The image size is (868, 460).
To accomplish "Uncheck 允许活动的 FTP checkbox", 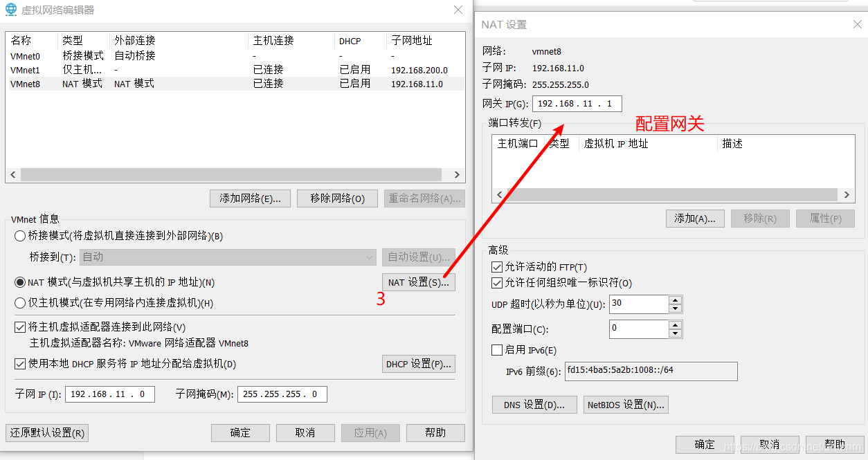I will (x=496, y=266).
